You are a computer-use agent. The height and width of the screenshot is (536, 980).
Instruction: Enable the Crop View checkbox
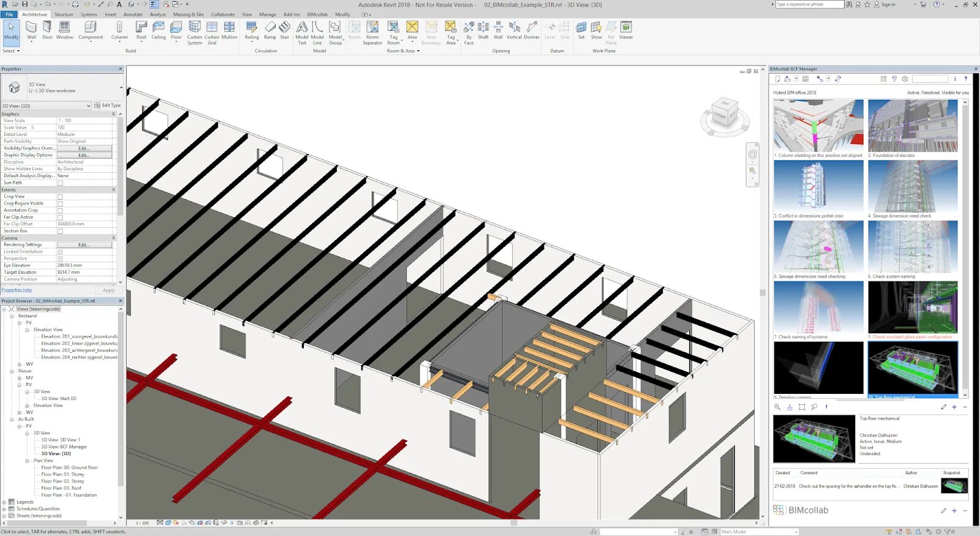click(60, 197)
